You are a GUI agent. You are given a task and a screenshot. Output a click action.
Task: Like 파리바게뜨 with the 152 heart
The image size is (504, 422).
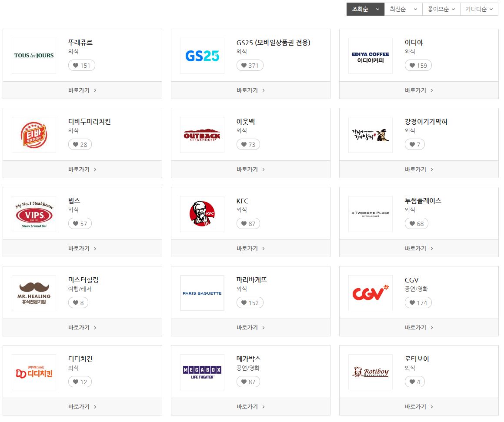click(250, 302)
